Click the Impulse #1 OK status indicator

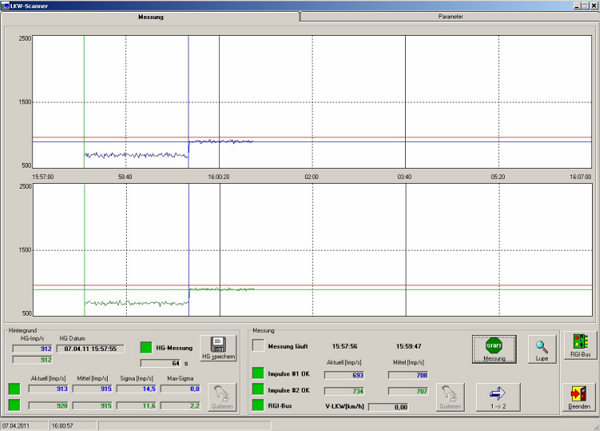click(259, 373)
